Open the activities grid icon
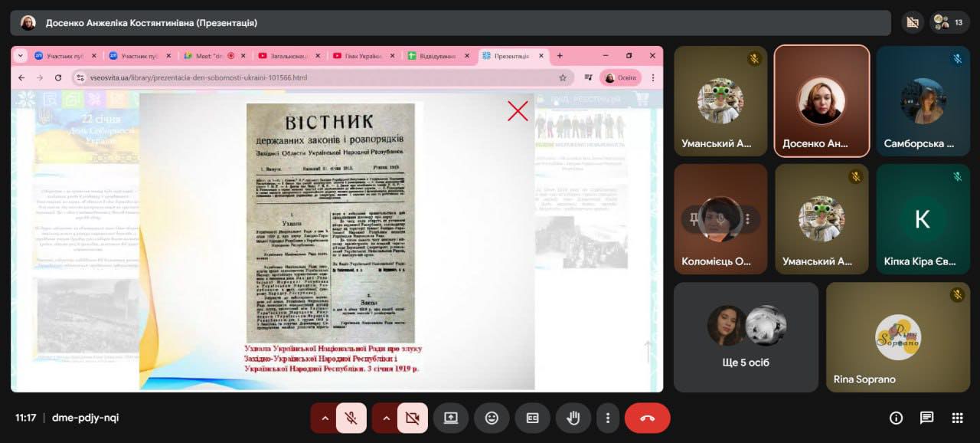 pos(957,418)
